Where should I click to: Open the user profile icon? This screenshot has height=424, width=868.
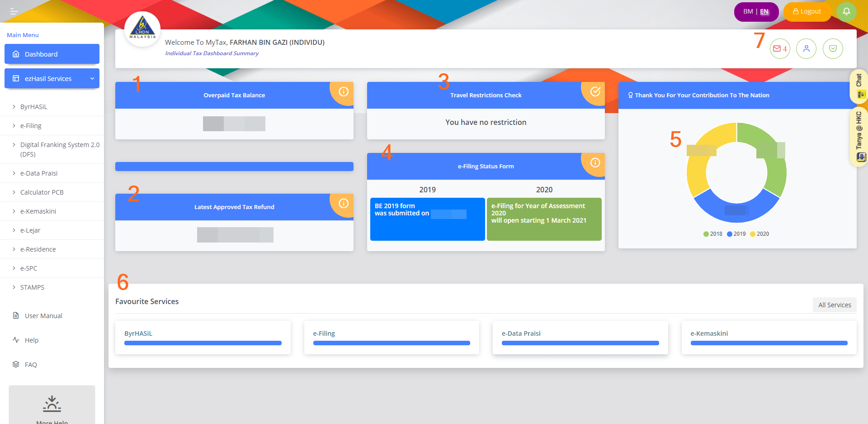[807, 48]
